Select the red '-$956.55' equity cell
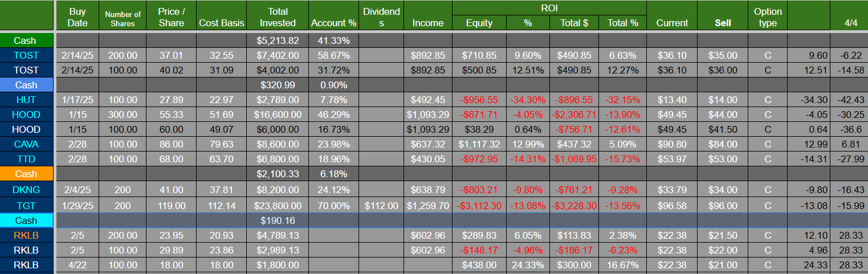Screen dimensions: 868x274 tap(479, 100)
